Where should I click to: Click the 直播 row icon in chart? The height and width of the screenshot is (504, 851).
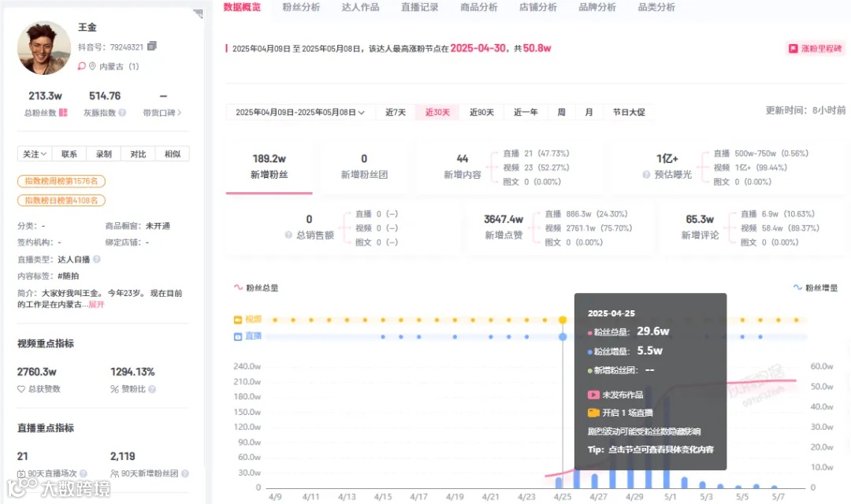238,337
